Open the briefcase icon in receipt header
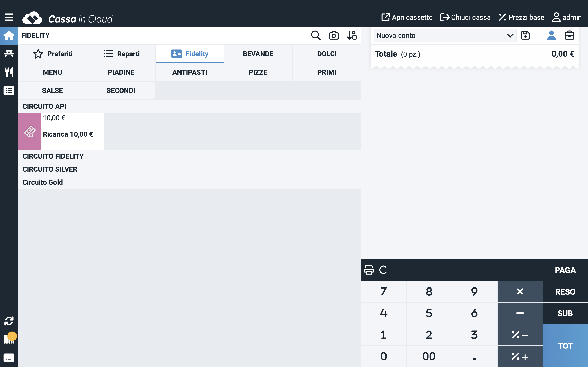Viewport: 588px width, 367px height. [569, 35]
